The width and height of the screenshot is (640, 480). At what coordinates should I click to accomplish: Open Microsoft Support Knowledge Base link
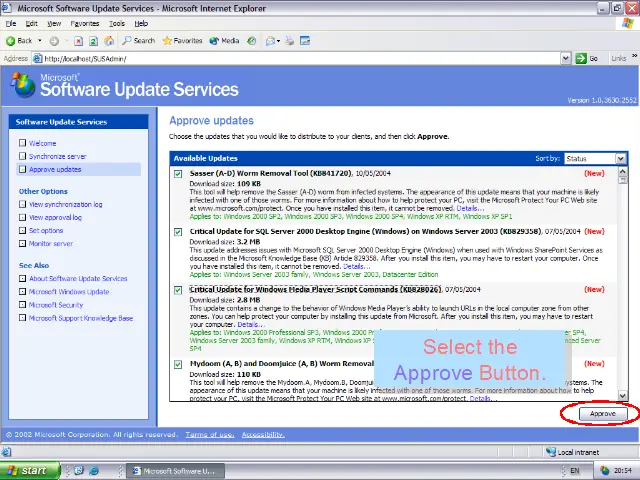click(x=81, y=318)
